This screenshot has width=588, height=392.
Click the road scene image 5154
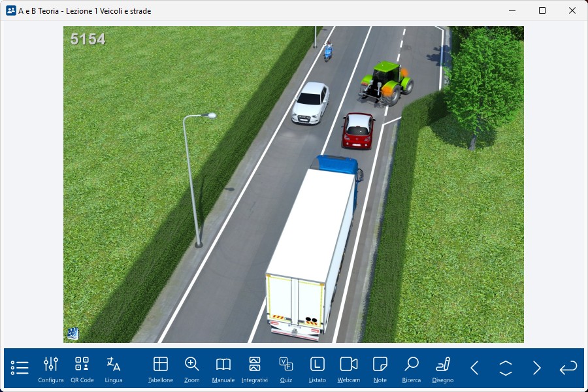coord(293,184)
